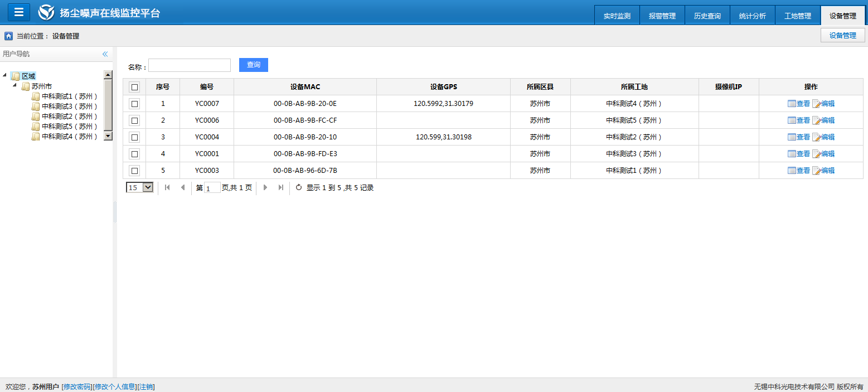The width and height of the screenshot is (868, 392).
Task: Open the page size dropdown showing 15
Action: point(140,187)
